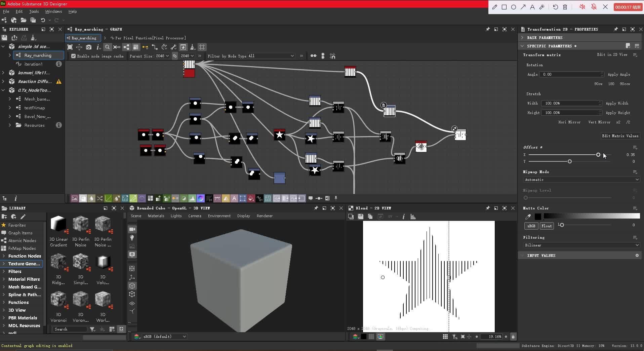Screen dimensions: 644x351
Task: Click the Library search field
Action: pos(70,329)
